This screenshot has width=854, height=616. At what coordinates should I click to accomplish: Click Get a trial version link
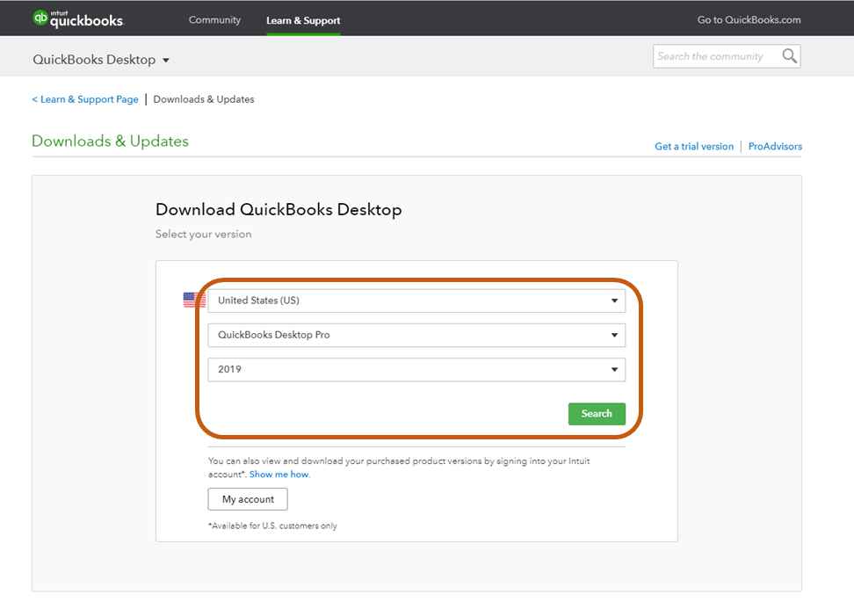pos(694,146)
